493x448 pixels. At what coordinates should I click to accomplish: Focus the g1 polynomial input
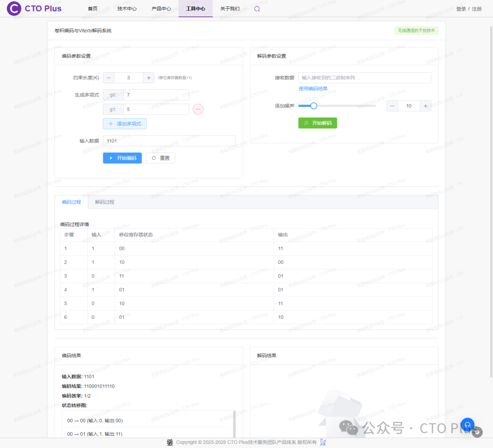[x=156, y=109]
